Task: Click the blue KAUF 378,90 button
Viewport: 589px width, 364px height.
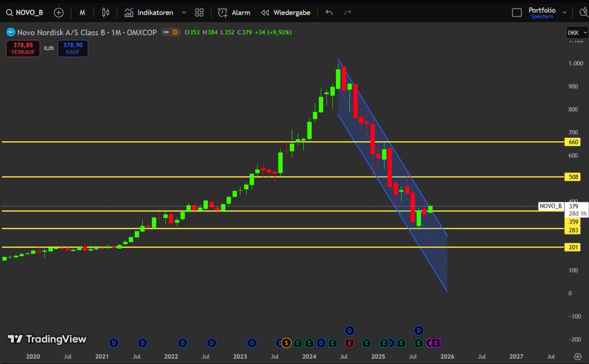Action: click(x=73, y=48)
